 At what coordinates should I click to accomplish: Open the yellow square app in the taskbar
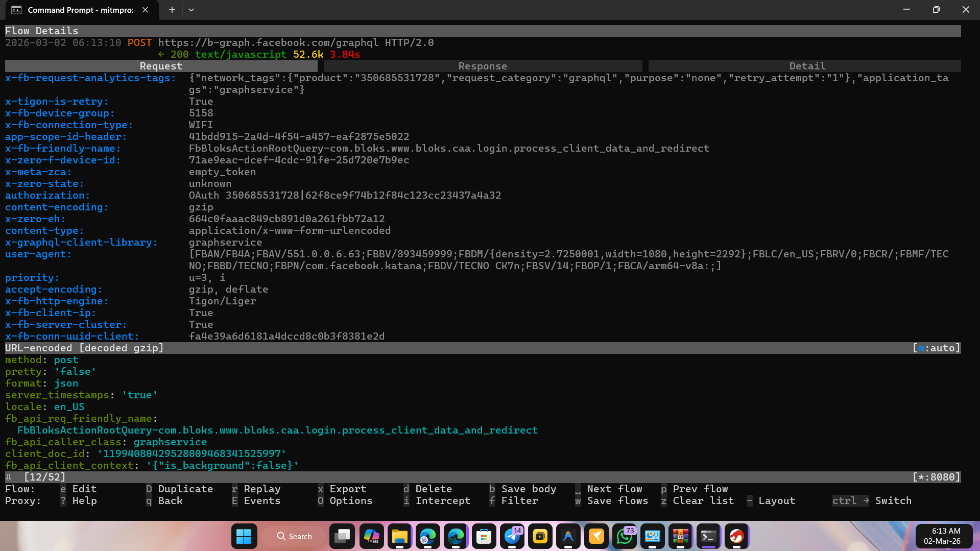[x=540, y=536]
